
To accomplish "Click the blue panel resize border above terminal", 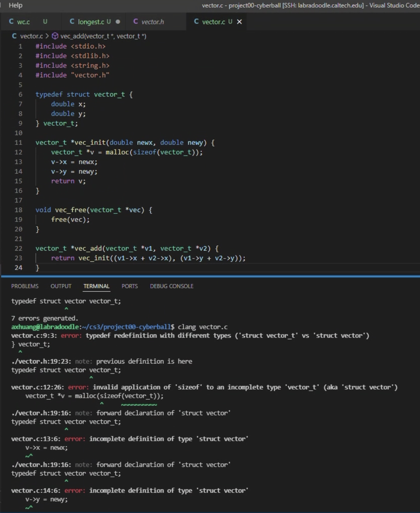I will 210,276.
